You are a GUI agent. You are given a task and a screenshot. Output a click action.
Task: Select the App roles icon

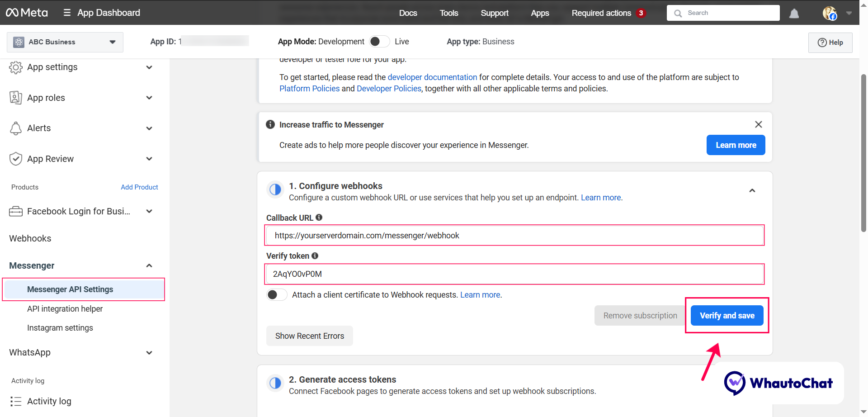coord(16,97)
